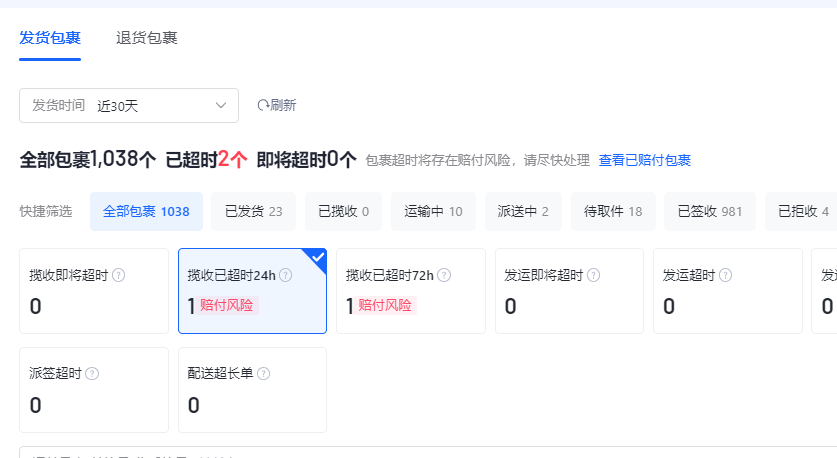Select the 配送超长单 card
Image resolution: width=837 pixels, height=458 pixels.
tap(252, 390)
